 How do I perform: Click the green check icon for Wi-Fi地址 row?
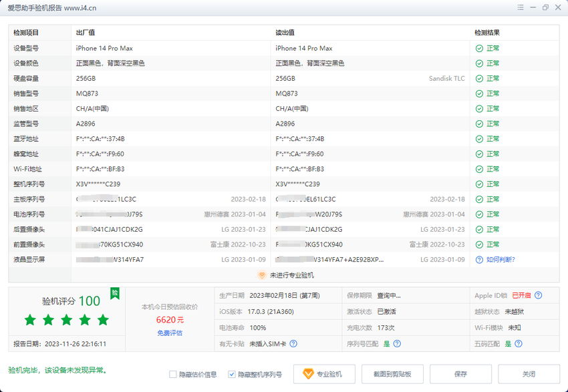(479, 169)
